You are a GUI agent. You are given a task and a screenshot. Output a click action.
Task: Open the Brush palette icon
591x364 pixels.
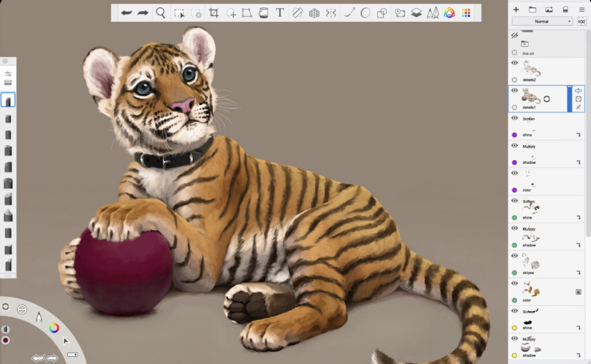[433, 13]
